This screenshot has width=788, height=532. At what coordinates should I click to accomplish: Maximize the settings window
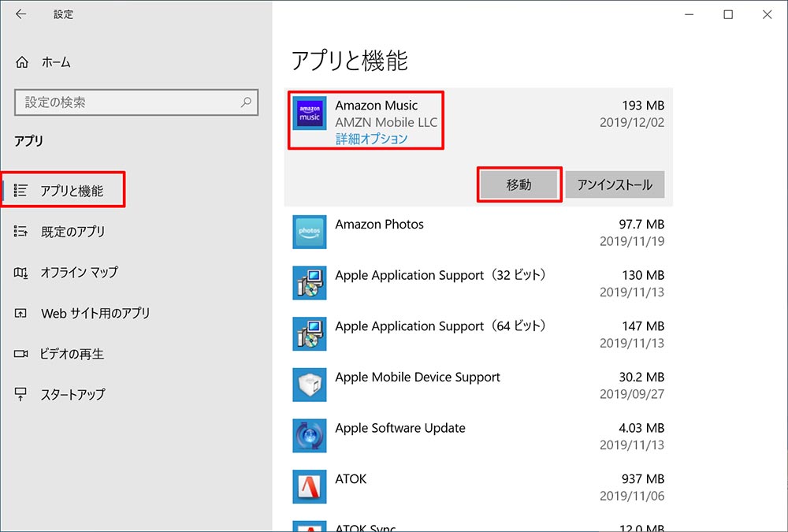[x=727, y=14]
